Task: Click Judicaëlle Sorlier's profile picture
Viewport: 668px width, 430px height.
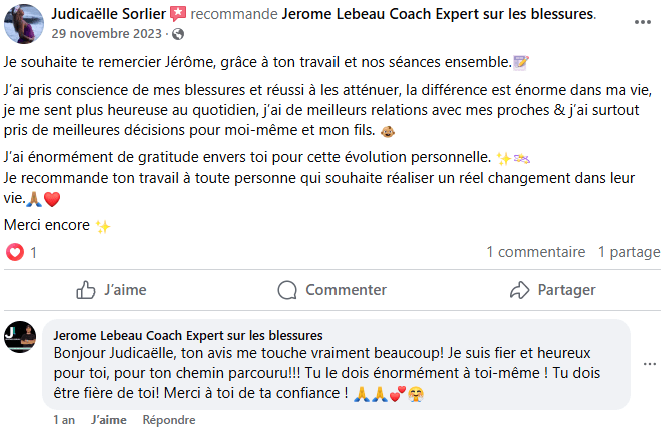Action: (23, 23)
